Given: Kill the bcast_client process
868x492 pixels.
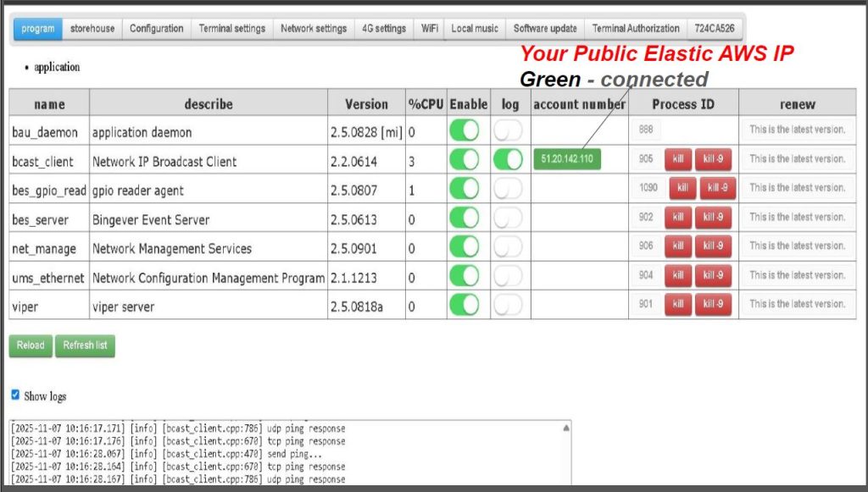Looking at the screenshot, I should tap(677, 159).
